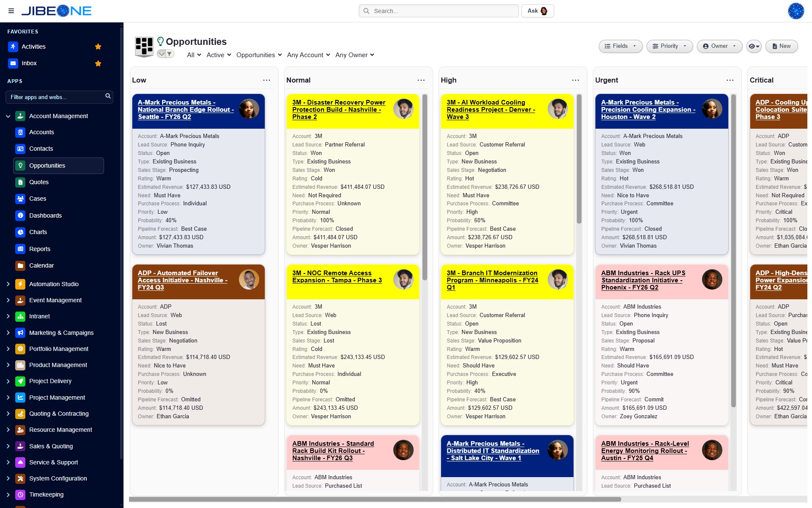Expand the Automation Studio group
Viewport: 812px width, 508px height.
click(8, 284)
